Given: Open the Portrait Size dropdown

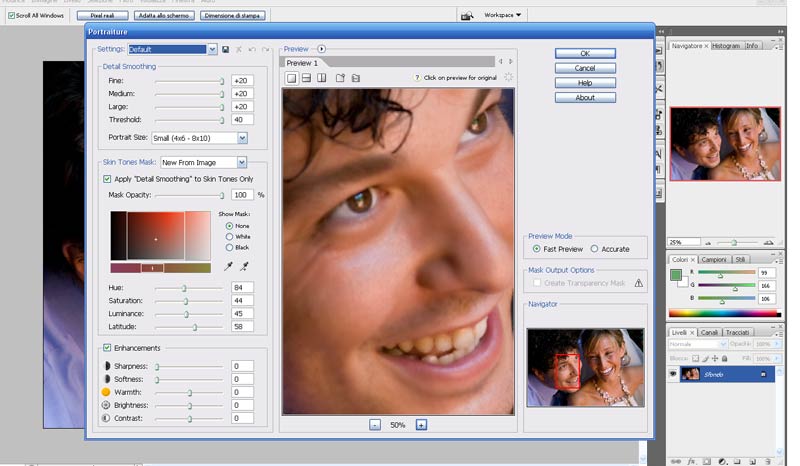Looking at the screenshot, I should (242, 138).
